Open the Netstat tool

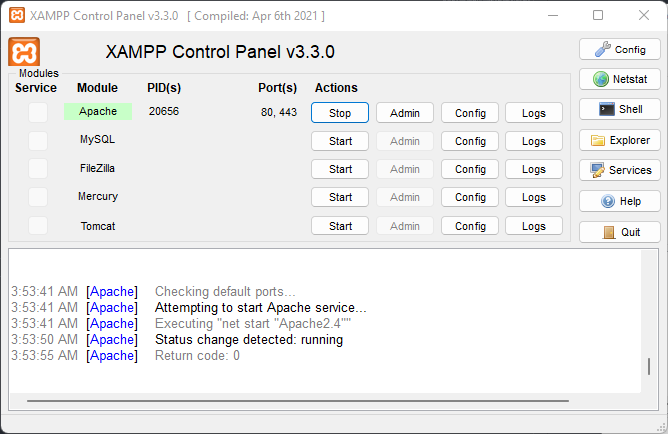pyautogui.click(x=619, y=79)
